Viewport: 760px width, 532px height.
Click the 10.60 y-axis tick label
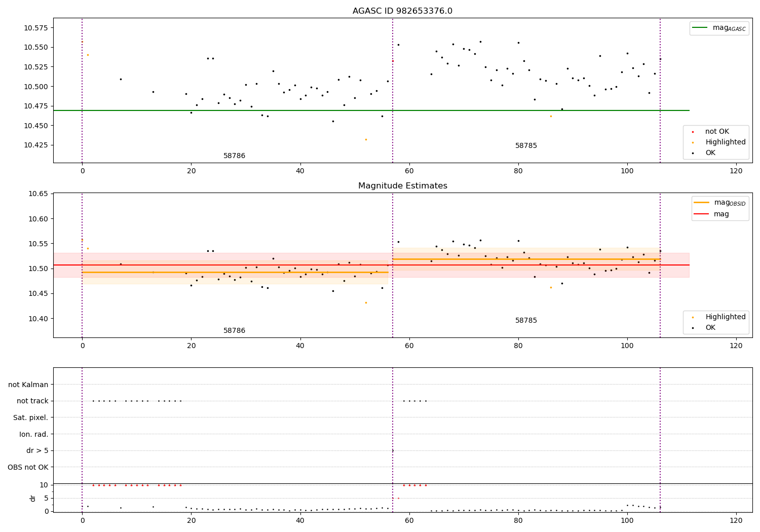coord(38,219)
